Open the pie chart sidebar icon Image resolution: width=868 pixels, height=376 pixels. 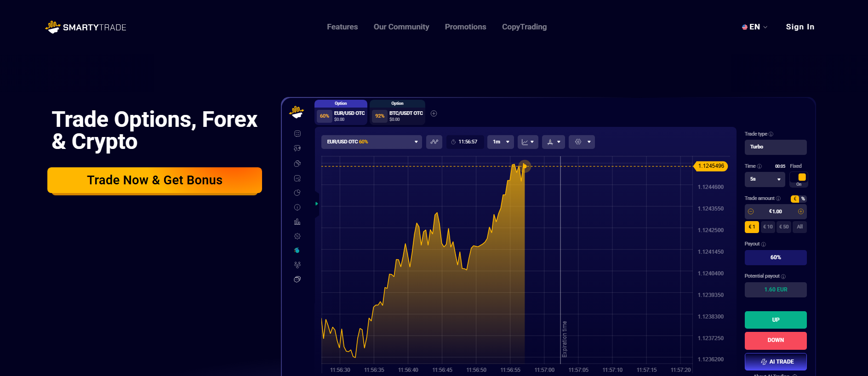297,193
